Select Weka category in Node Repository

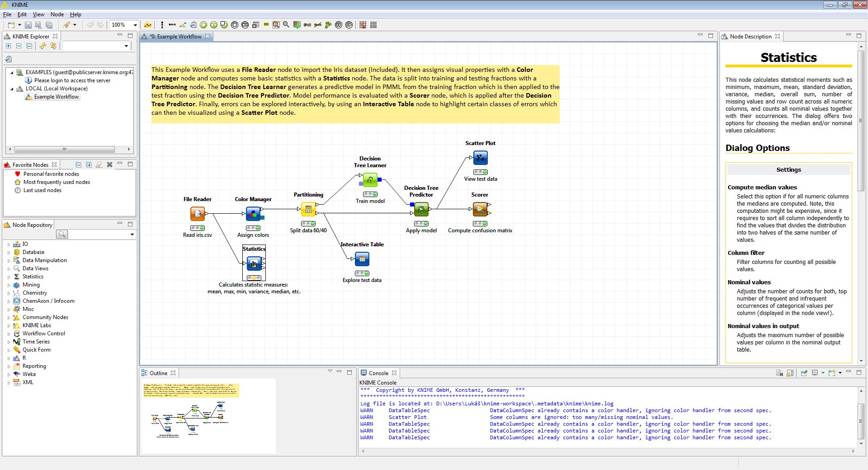[29, 374]
